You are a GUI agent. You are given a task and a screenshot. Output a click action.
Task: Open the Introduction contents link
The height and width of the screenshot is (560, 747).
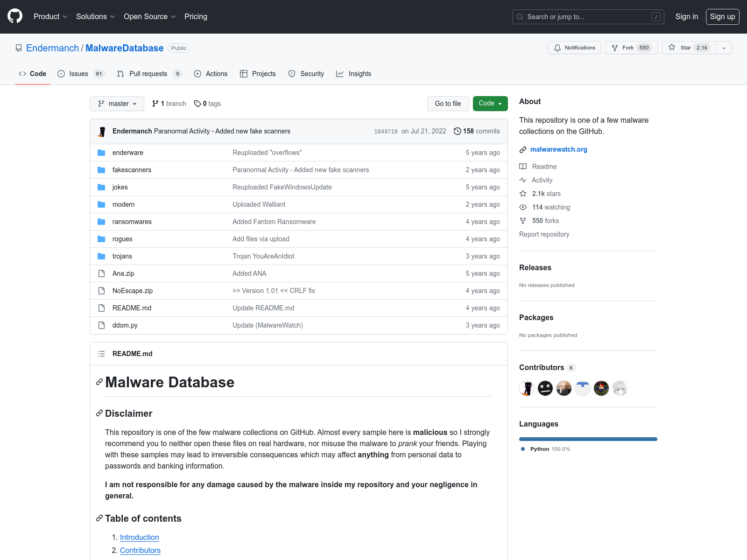point(140,537)
